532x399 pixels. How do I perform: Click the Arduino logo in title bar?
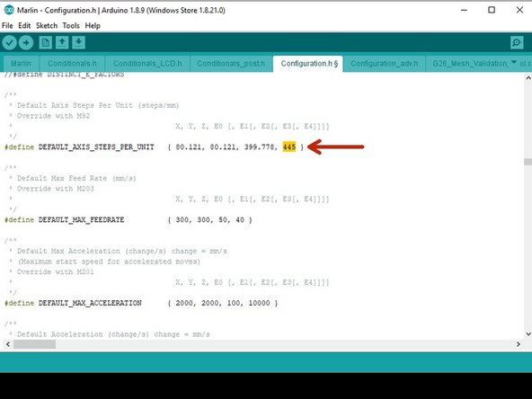(x=8, y=10)
